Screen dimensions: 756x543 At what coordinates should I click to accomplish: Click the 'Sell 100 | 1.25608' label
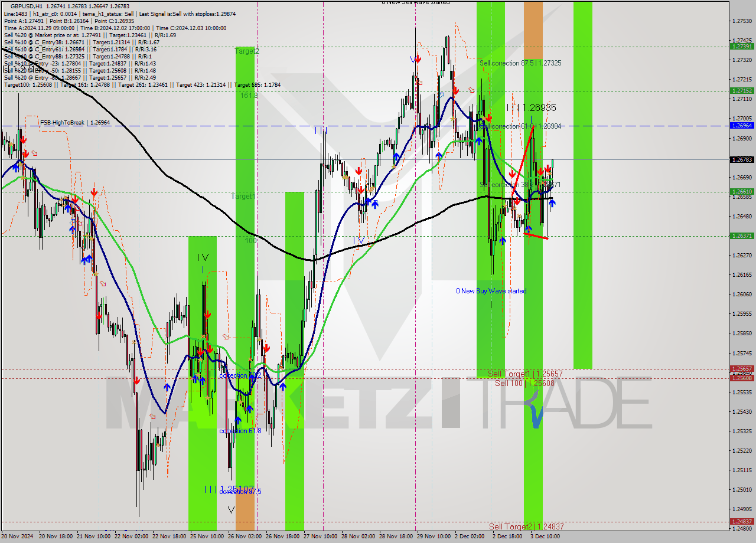pos(524,383)
